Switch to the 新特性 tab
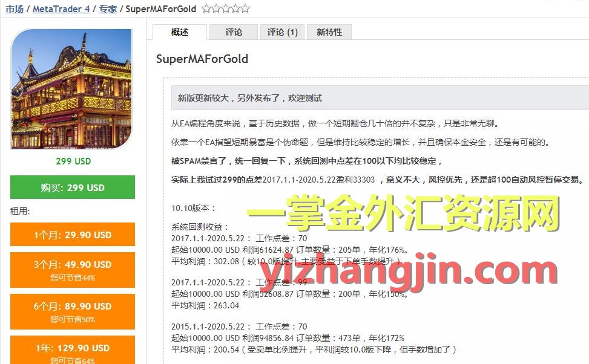This screenshot has height=364, width=589. click(329, 32)
